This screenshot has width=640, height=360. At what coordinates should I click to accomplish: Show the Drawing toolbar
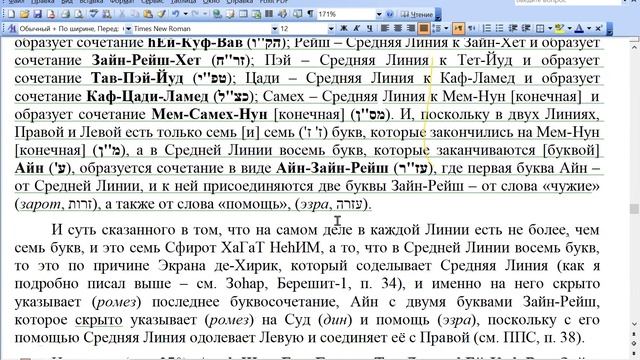click(282, 14)
